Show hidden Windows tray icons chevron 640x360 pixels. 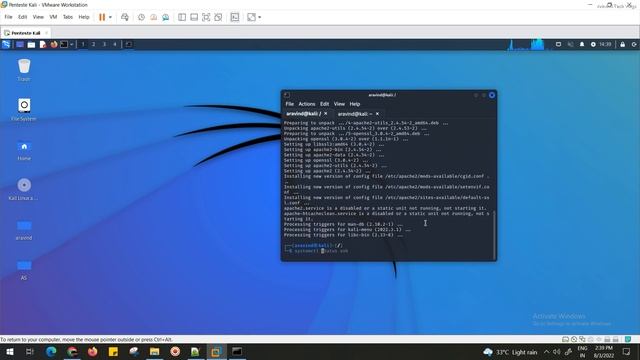547,351
